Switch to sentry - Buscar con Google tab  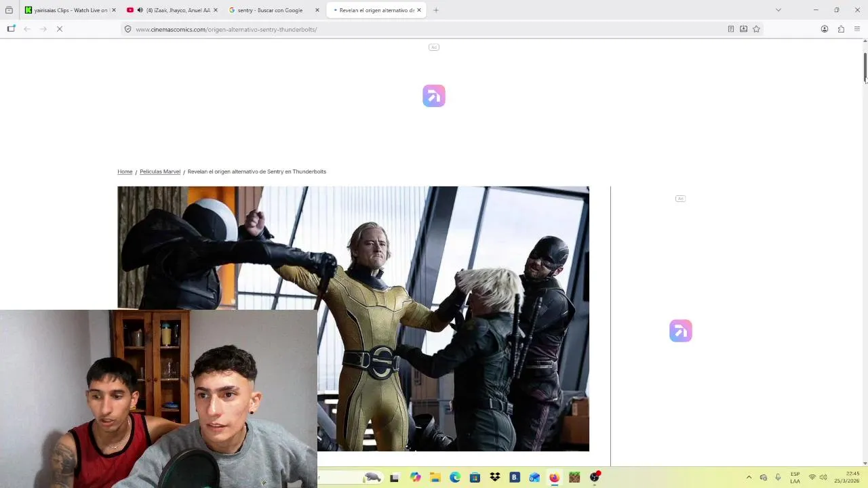click(273, 10)
